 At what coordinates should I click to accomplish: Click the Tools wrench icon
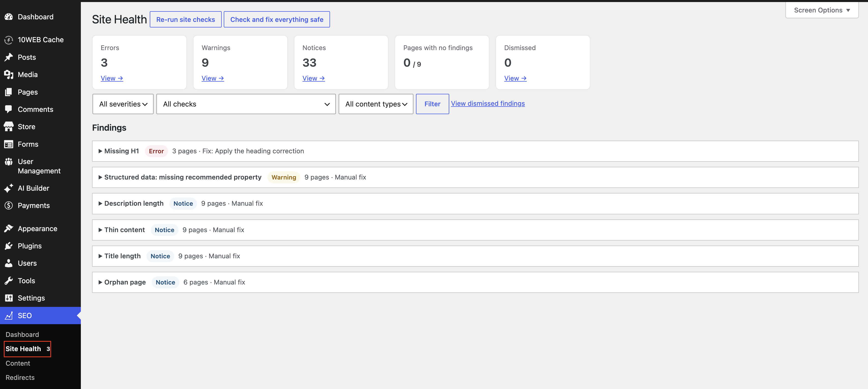pyautogui.click(x=9, y=281)
